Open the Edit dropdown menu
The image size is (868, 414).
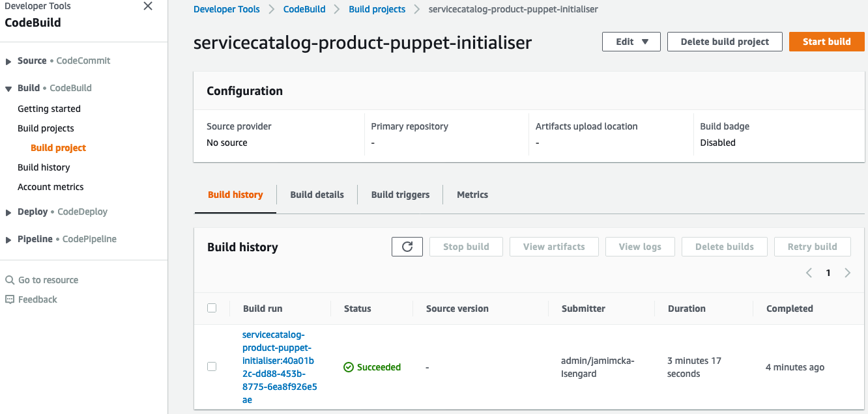631,42
